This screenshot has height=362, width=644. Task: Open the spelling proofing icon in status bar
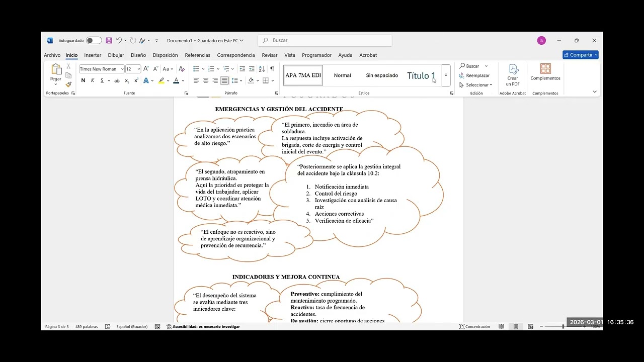point(107,326)
